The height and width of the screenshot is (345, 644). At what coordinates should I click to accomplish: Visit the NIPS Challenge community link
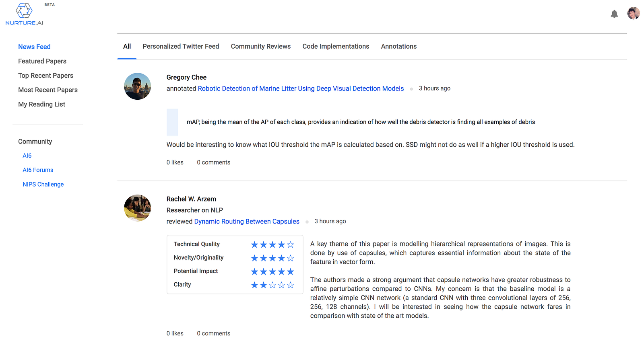[43, 184]
